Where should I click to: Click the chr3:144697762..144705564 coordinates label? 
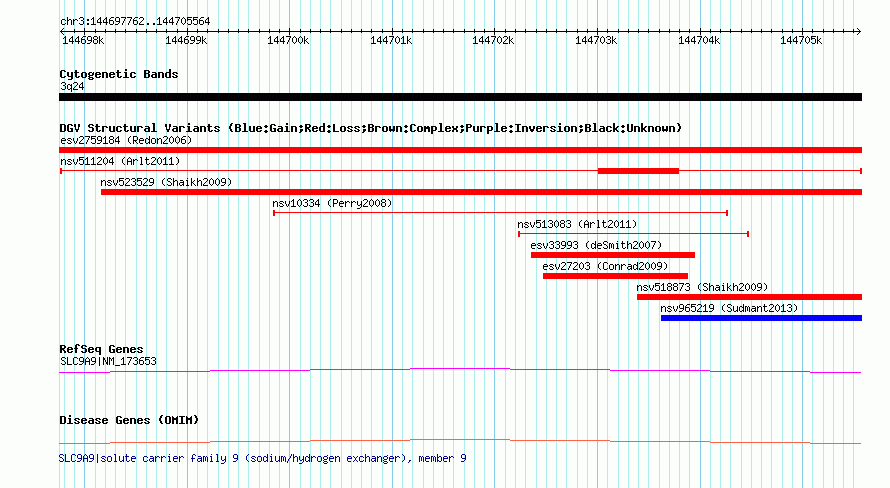135,22
